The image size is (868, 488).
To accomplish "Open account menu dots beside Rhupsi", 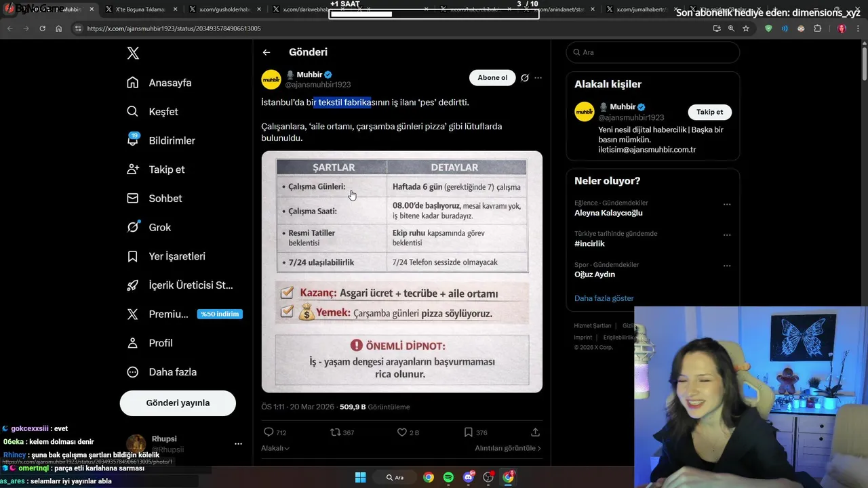I will coord(238,444).
